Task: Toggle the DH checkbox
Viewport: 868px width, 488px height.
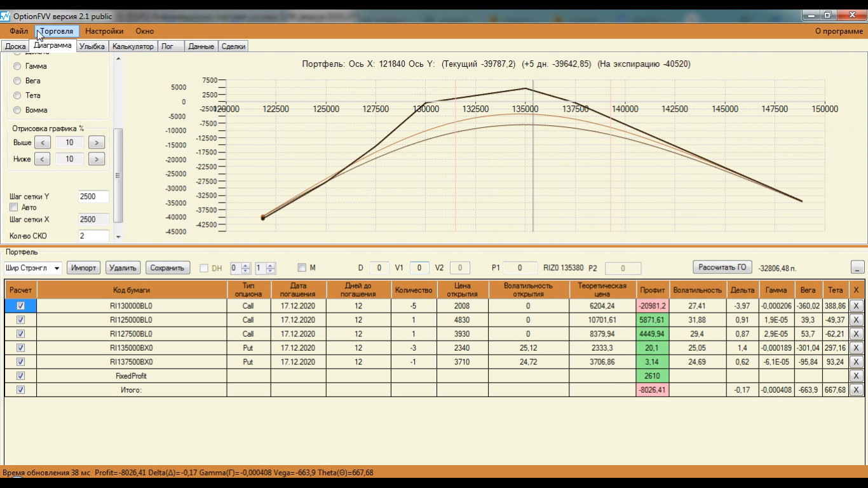Action: [204, 268]
